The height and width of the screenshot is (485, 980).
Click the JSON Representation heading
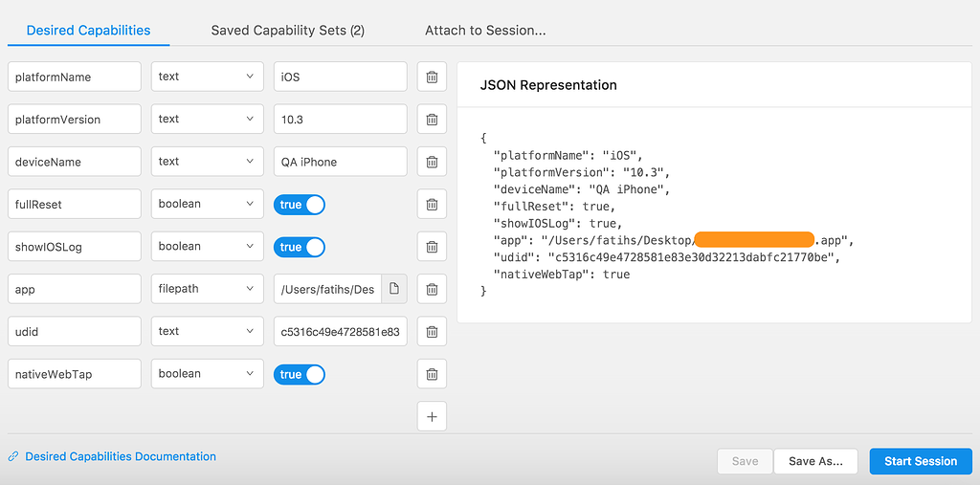coord(548,85)
